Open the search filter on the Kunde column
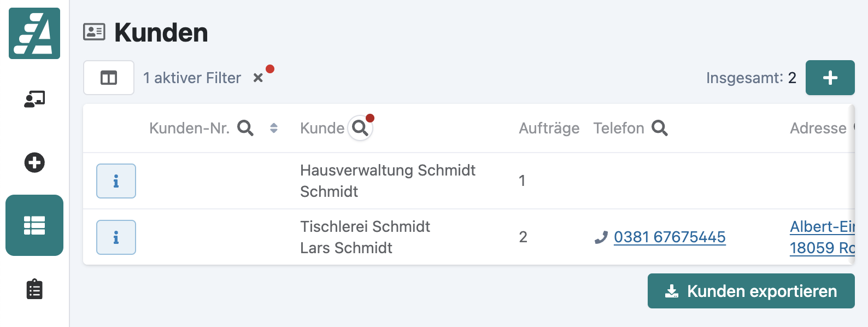Screen dimensions: 868x327 (x=360, y=128)
